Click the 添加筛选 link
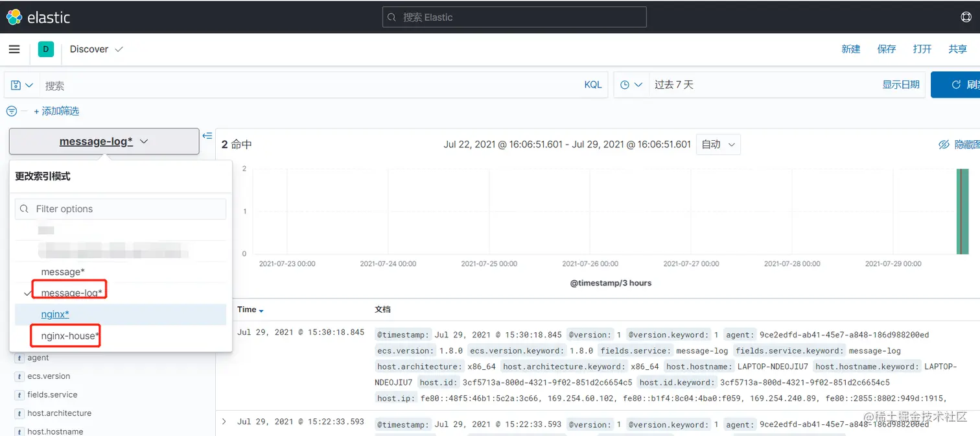Viewport: 980px width, 436px height. (56, 111)
